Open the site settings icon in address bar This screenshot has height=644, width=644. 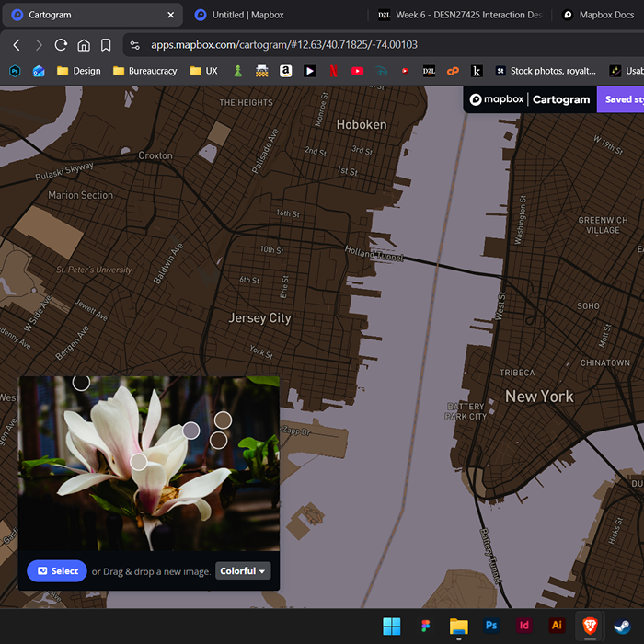(135, 45)
